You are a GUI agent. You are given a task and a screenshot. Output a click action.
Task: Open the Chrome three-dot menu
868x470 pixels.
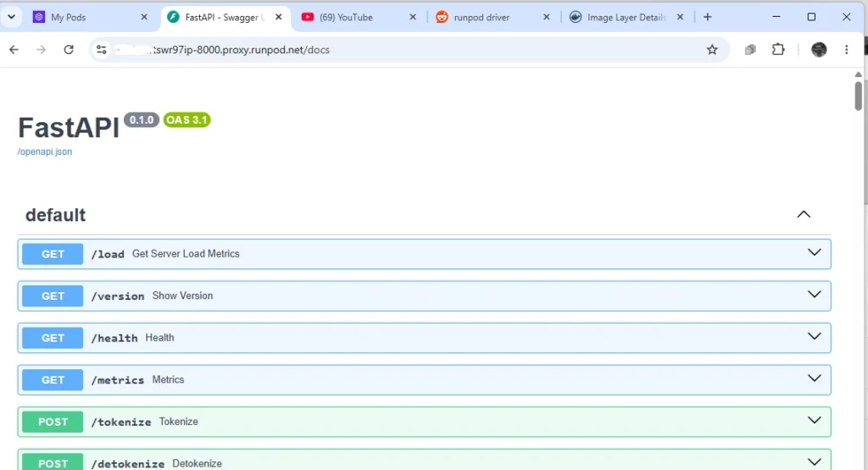[x=847, y=50]
